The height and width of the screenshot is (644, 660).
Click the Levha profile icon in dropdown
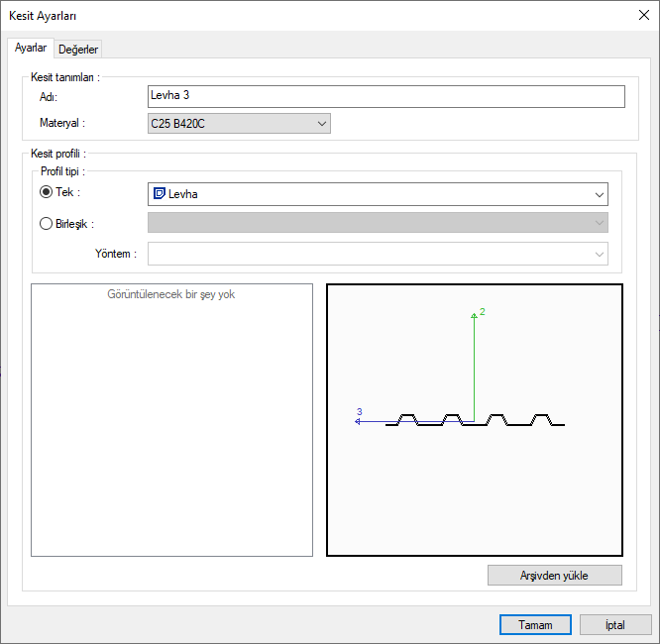159,194
